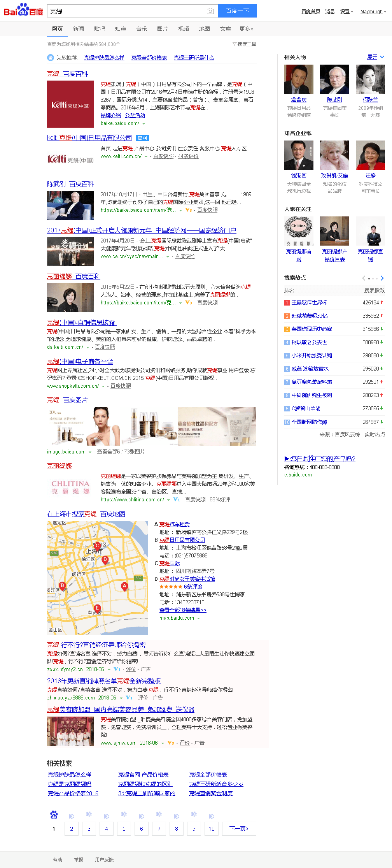Open 克丽缇娜官网 thumbnail in 大家在关注
392x868 pixels.
[299, 231]
